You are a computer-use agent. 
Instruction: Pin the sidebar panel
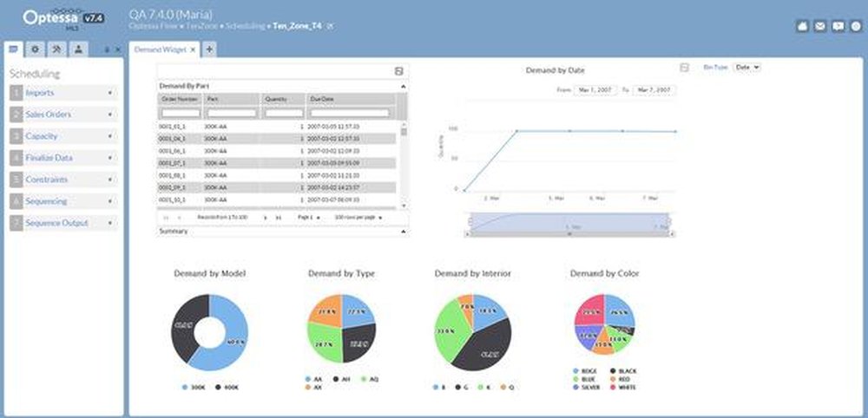point(108,49)
